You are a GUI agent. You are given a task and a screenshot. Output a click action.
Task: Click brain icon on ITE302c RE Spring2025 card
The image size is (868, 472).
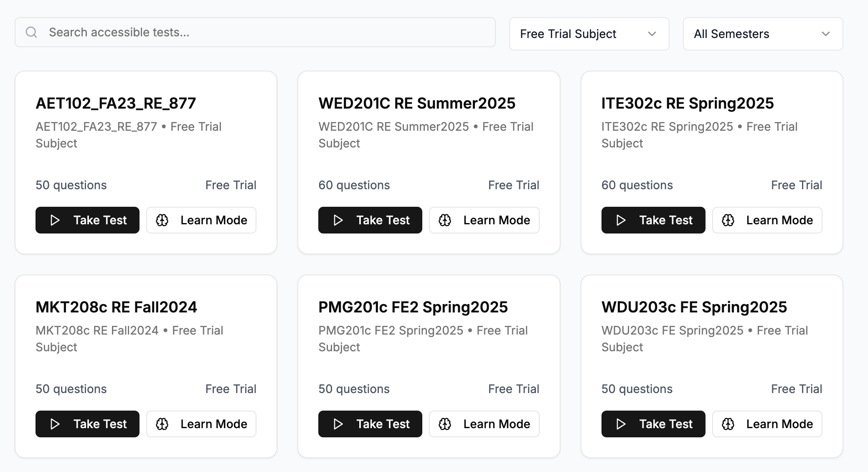tap(728, 220)
